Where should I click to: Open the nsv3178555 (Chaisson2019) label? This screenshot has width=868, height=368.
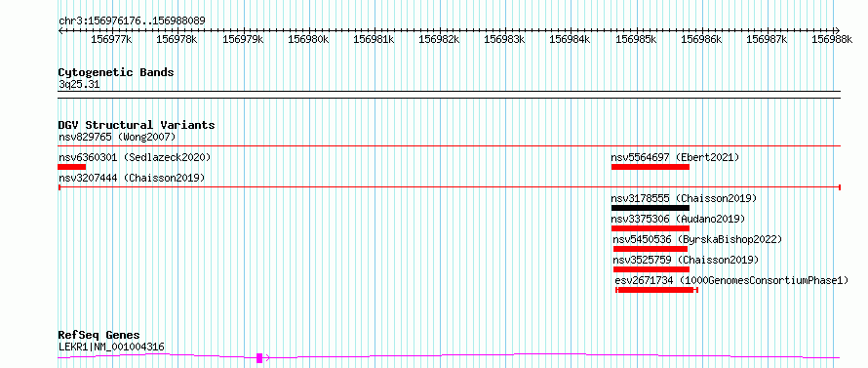point(684,198)
